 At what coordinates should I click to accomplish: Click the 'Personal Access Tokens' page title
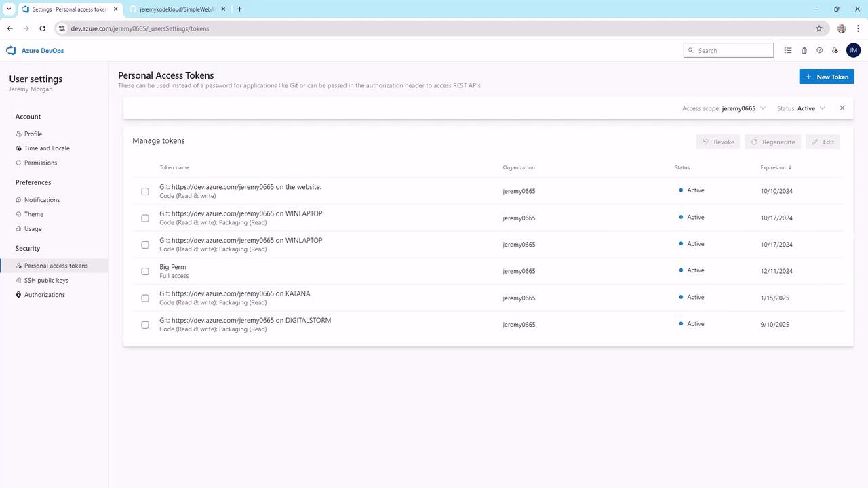(x=166, y=75)
